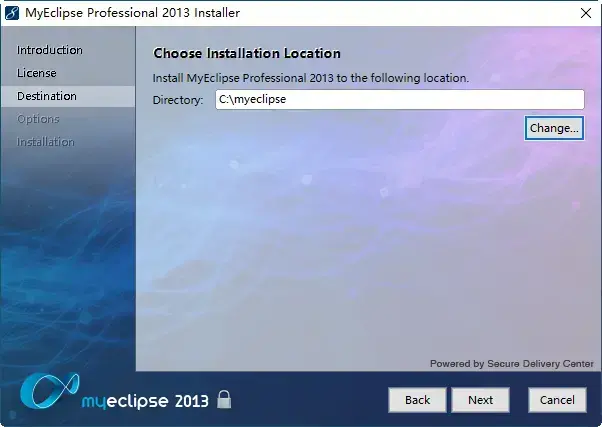Click the Change... directory button
Viewport: 602px width, 427px height.
[x=554, y=128]
